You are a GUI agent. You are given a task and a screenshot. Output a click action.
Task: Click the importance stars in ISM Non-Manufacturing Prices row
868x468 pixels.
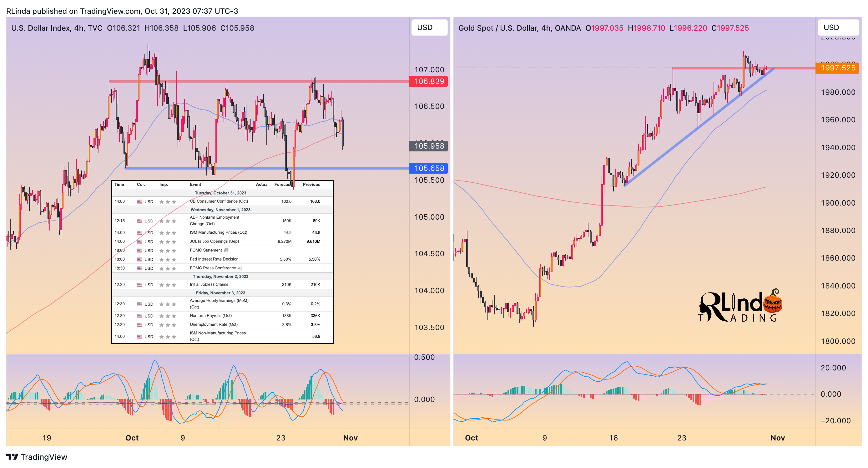tap(168, 337)
